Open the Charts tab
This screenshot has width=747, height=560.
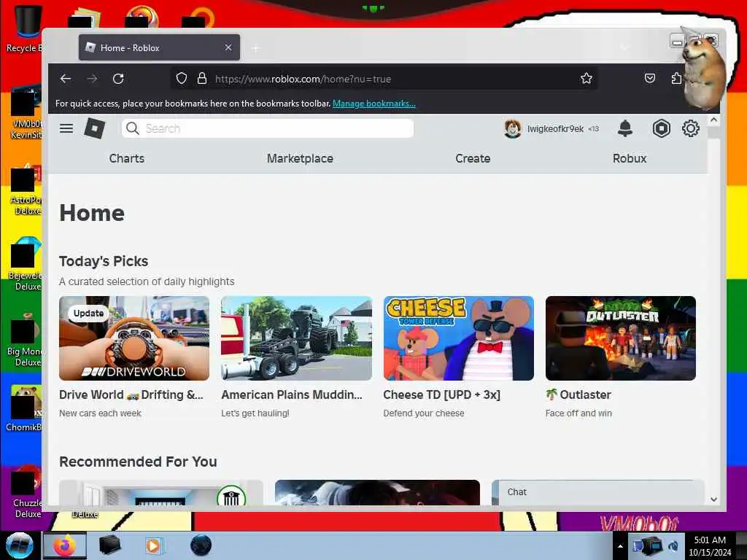[127, 158]
